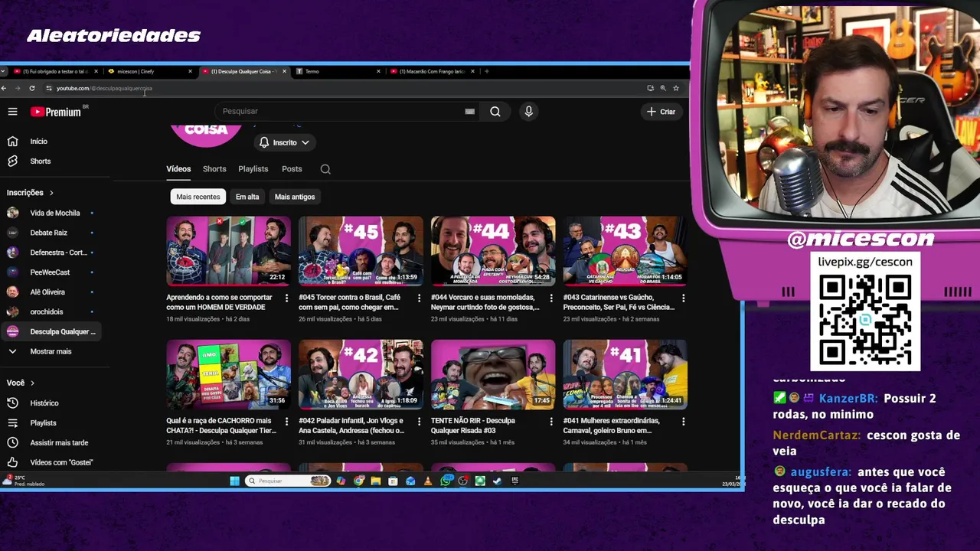This screenshot has width=980, height=551.
Task: Play the TENTE NÃO RIR video thumbnail
Action: tap(493, 374)
